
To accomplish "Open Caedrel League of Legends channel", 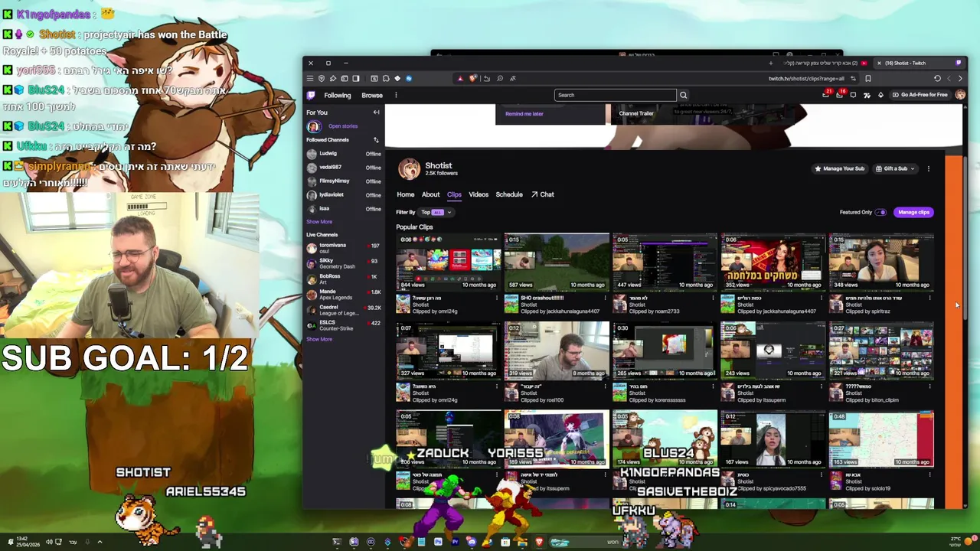I will pyautogui.click(x=344, y=310).
